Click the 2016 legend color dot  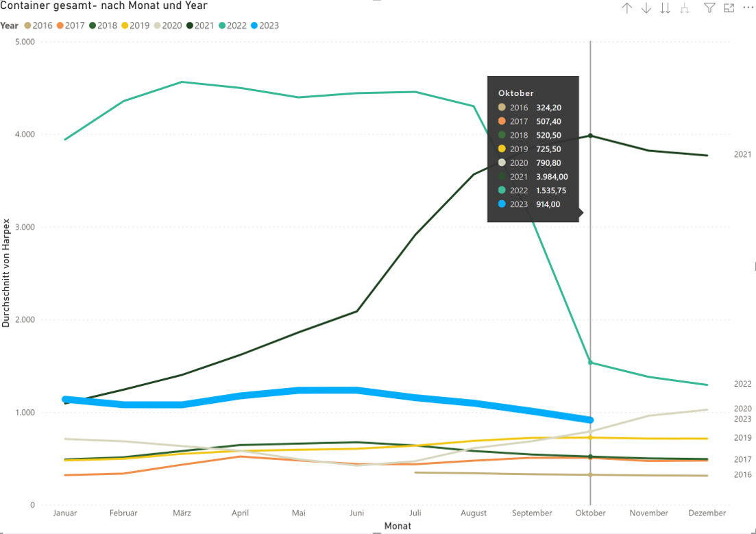pyautogui.click(x=27, y=26)
